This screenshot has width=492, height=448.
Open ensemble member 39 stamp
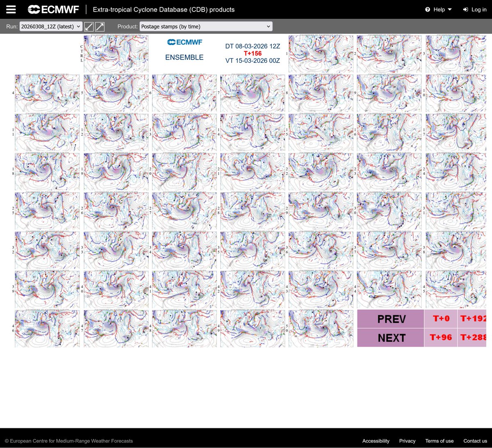[48, 290]
